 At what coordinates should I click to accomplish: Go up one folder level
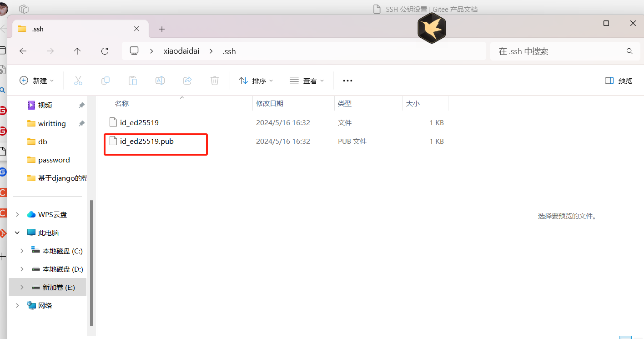(77, 51)
